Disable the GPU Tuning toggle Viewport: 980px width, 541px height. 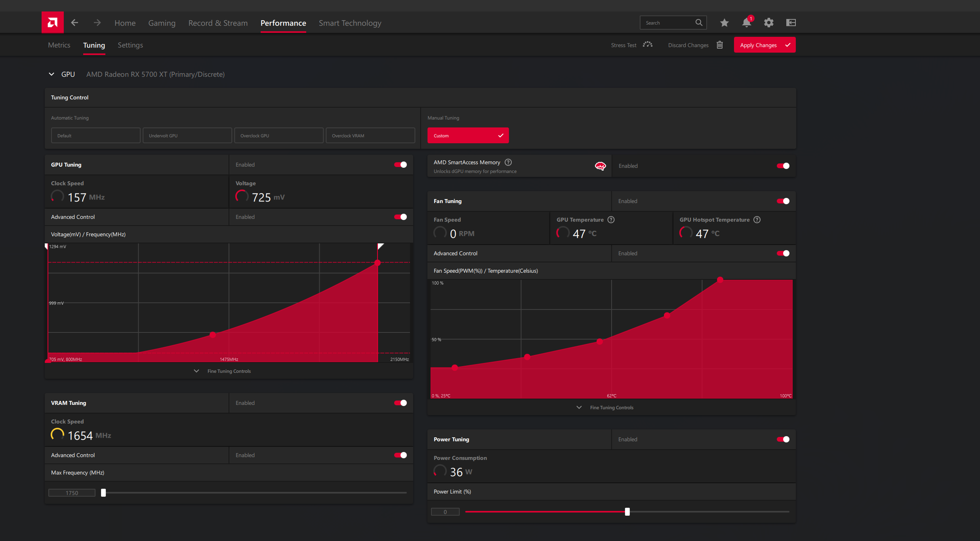[400, 165]
